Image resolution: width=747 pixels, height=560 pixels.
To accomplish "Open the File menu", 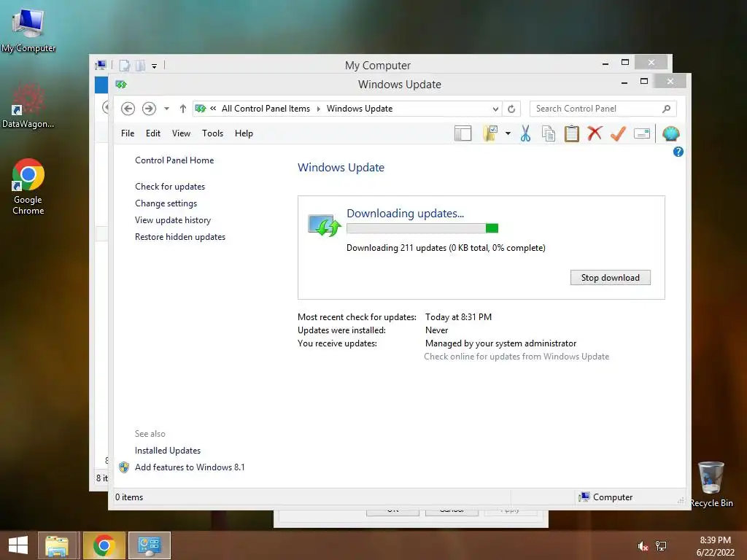I will click(128, 133).
